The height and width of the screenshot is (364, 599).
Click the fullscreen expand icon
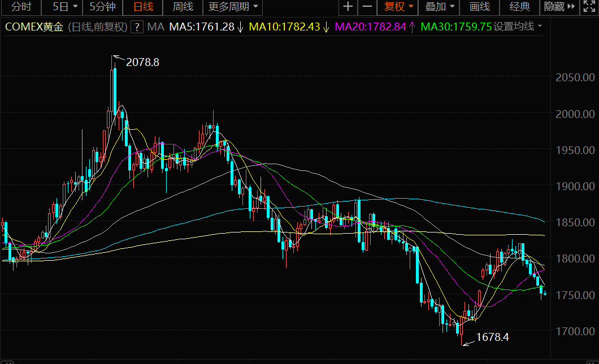point(589,6)
